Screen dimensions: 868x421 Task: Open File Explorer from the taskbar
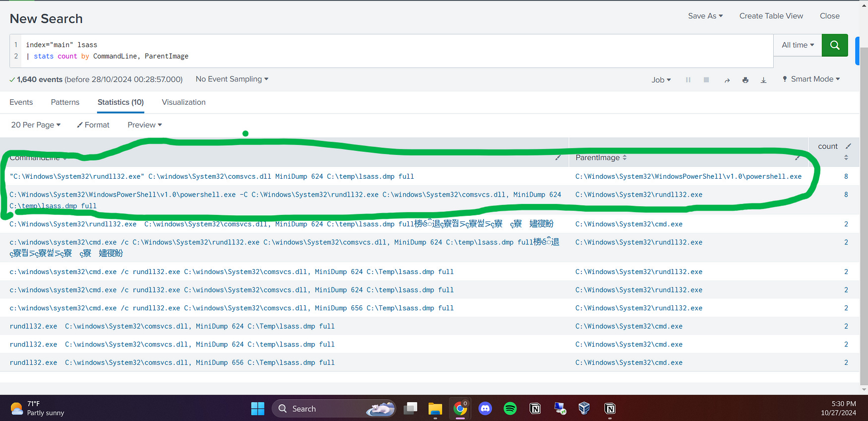pyautogui.click(x=435, y=409)
